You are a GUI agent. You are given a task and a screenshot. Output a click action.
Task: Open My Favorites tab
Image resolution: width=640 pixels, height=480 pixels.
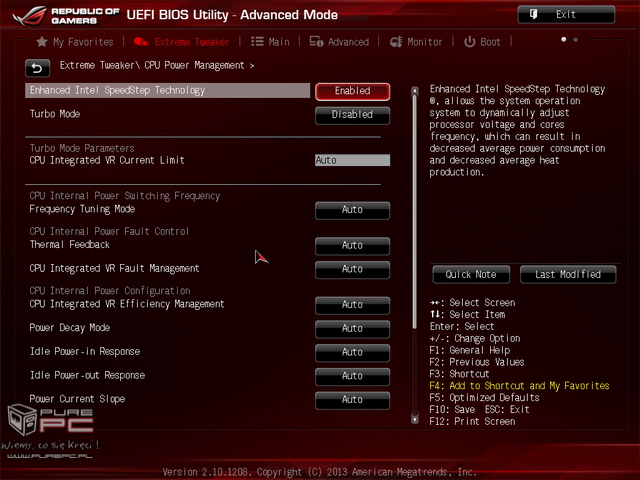[x=75, y=42]
